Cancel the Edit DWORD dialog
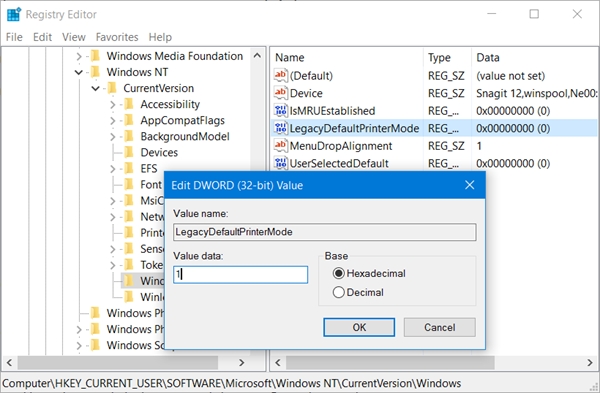 (x=440, y=327)
